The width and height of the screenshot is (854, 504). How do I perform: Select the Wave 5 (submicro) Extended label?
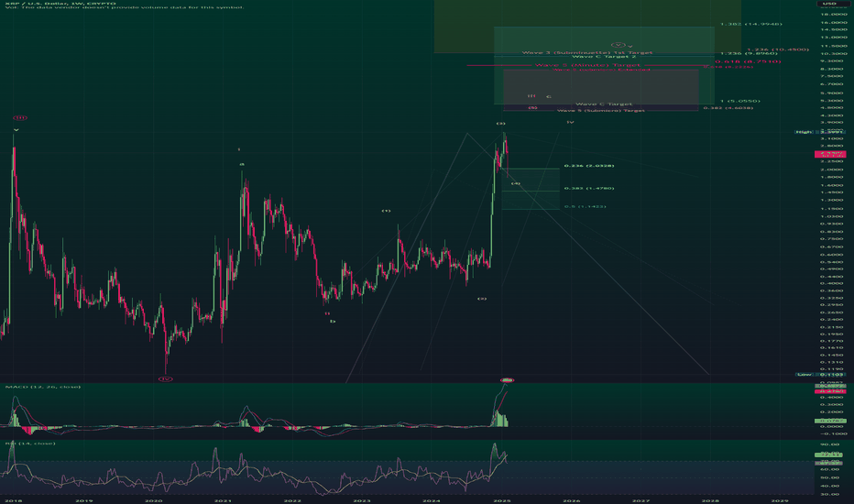(x=602, y=70)
